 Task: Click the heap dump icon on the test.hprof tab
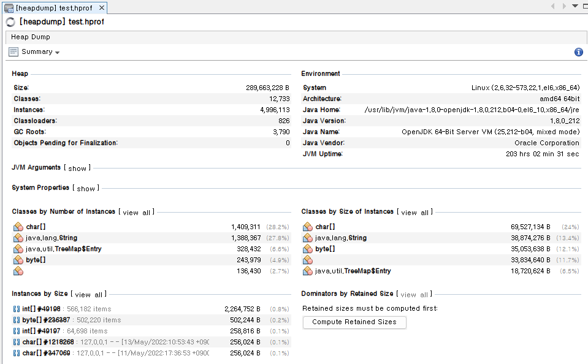[x=9, y=9]
